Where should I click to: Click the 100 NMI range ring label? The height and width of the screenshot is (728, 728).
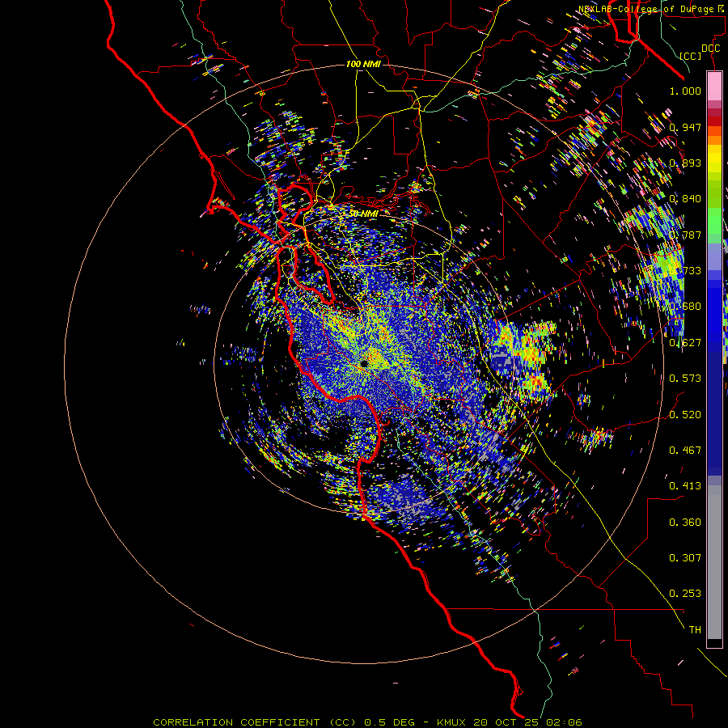[363, 64]
